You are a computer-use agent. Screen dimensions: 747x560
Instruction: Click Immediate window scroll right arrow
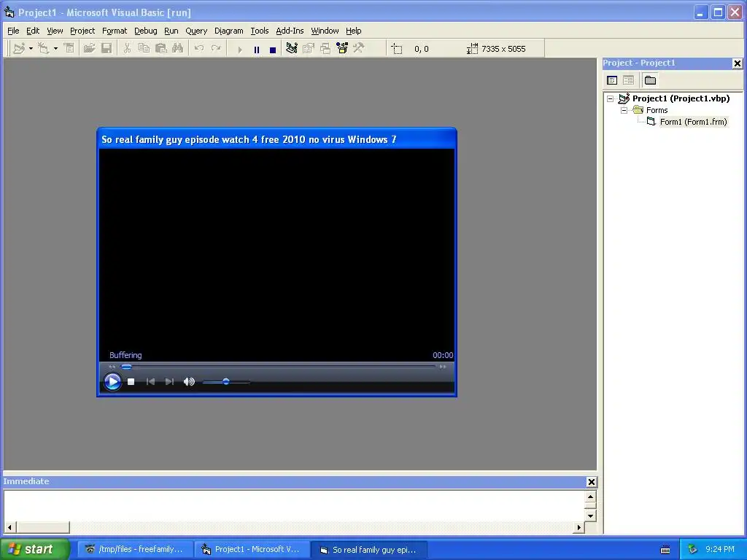[578, 527]
